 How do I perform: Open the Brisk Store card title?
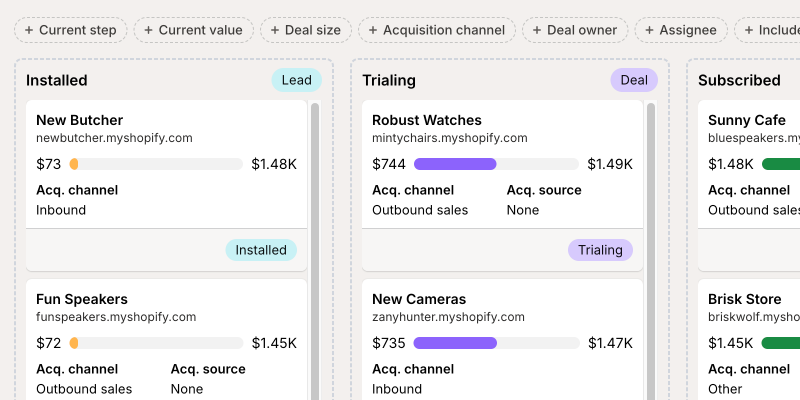pyautogui.click(x=744, y=299)
